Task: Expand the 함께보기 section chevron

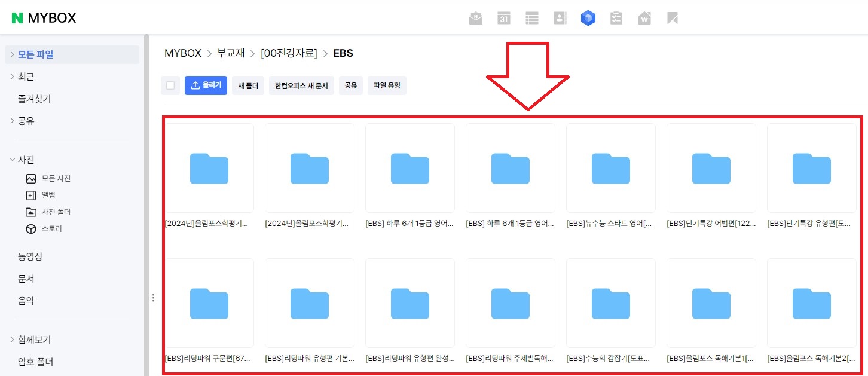Action: [x=13, y=340]
